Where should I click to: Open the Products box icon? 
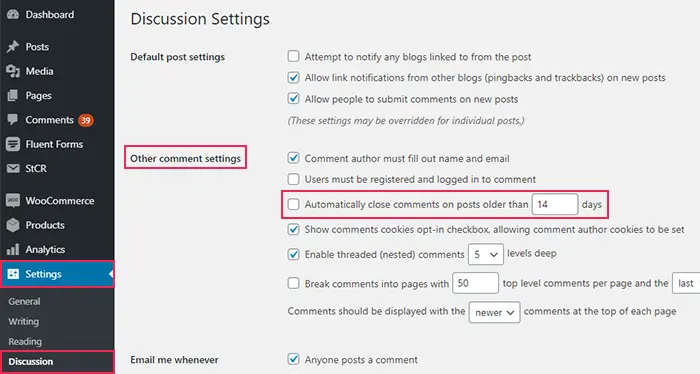[13, 225]
